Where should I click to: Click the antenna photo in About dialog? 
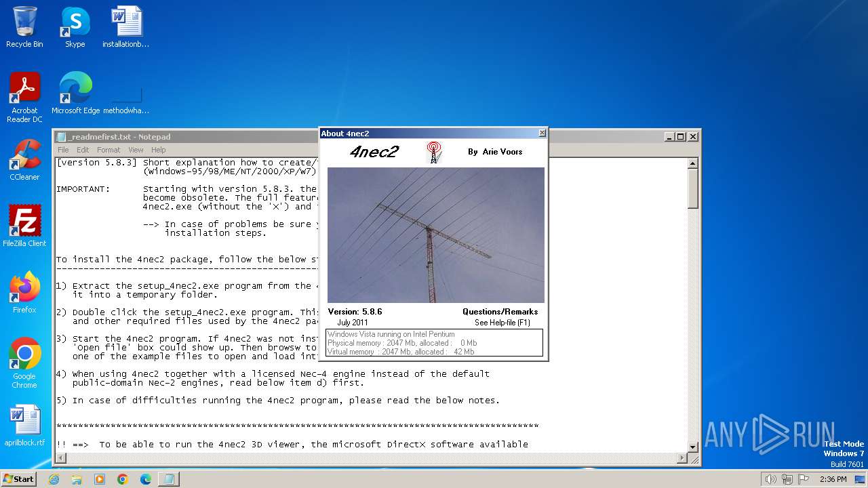point(435,235)
